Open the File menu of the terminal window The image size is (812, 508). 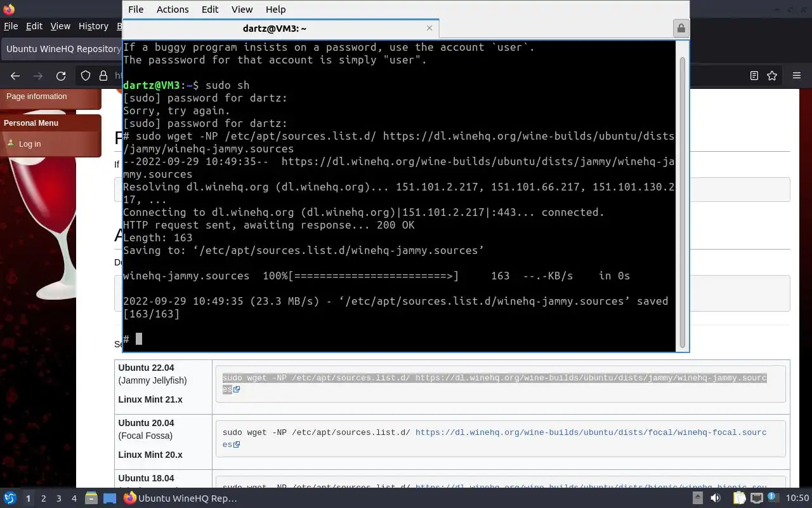coord(136,10)
